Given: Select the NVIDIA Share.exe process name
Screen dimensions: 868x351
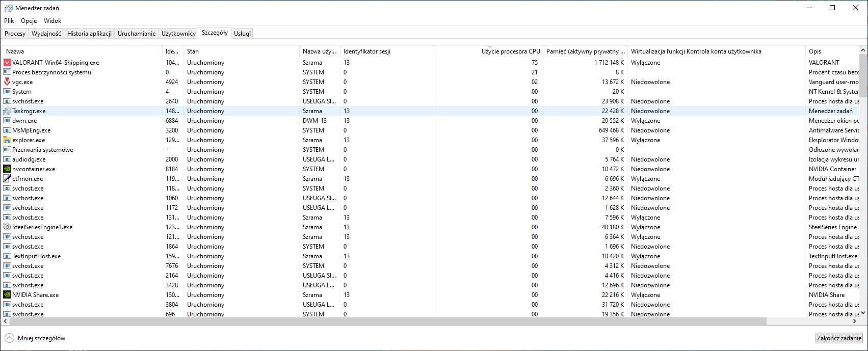Looking at the screenshot, I should pos(36,295).
